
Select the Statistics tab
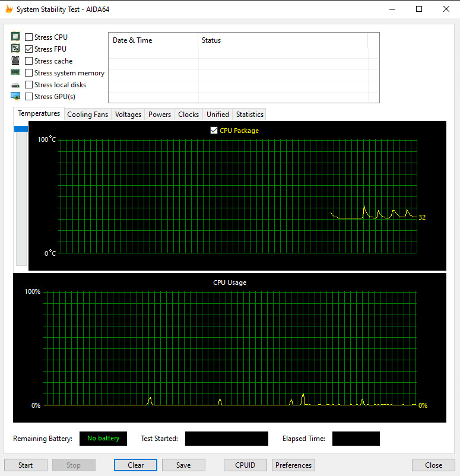(249, 115)
